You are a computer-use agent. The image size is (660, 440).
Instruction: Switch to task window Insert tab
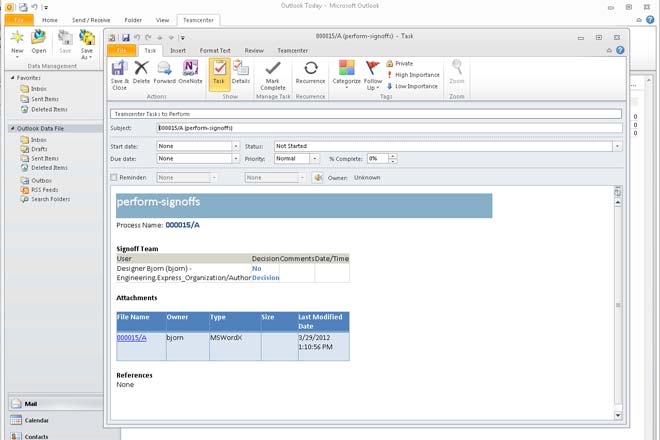178,51
